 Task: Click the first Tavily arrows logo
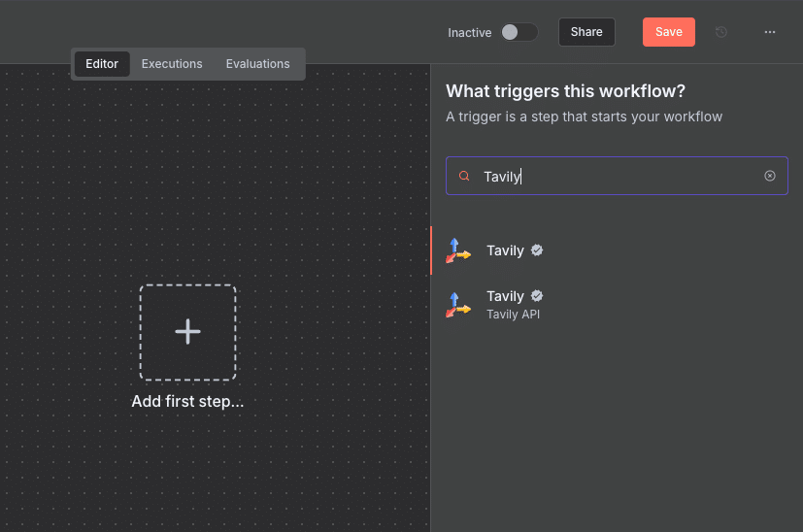[458, 250]
